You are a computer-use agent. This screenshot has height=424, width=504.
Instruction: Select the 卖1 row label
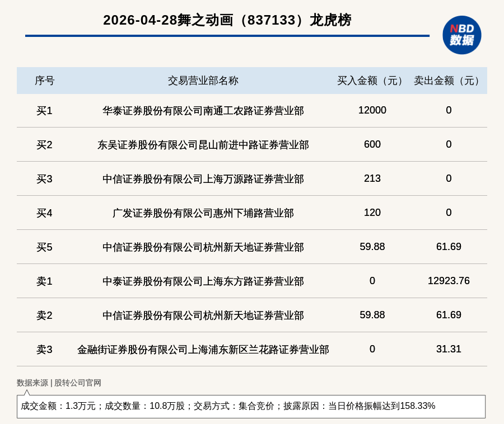[44, 281]
